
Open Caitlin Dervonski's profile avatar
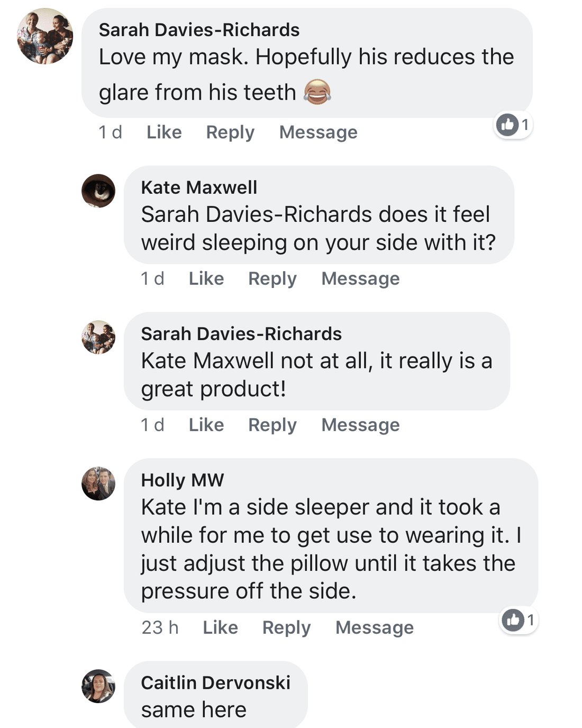coord(98,686)
